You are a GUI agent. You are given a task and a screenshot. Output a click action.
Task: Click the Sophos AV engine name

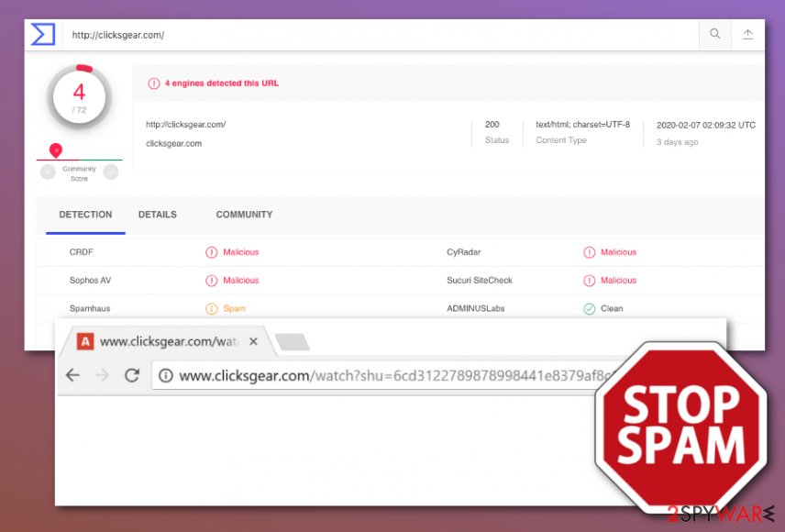[90, 280]
